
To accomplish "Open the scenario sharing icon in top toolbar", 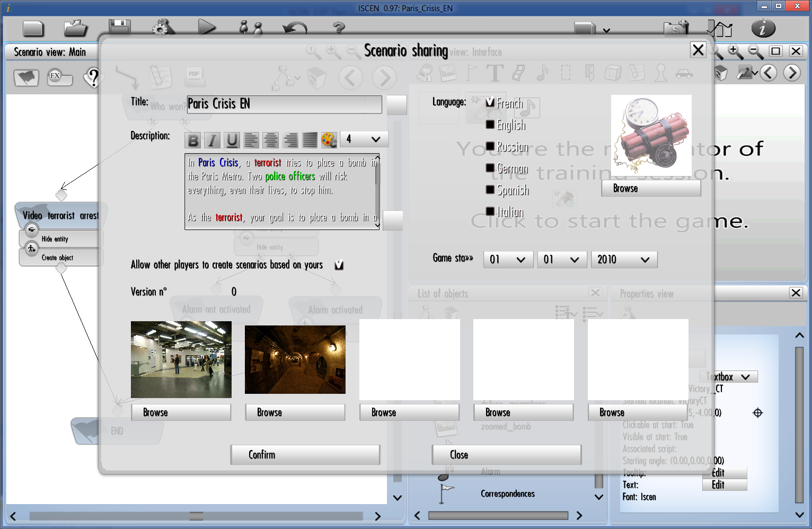I will click(x=676, y=28).
